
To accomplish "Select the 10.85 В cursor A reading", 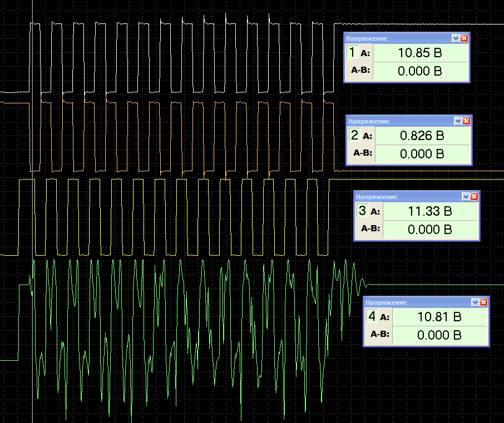I will pyautogui.click(x=420, y=53).
